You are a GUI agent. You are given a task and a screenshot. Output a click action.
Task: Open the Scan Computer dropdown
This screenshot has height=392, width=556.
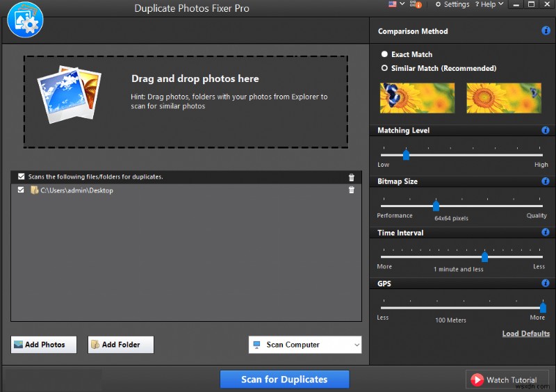305,345
